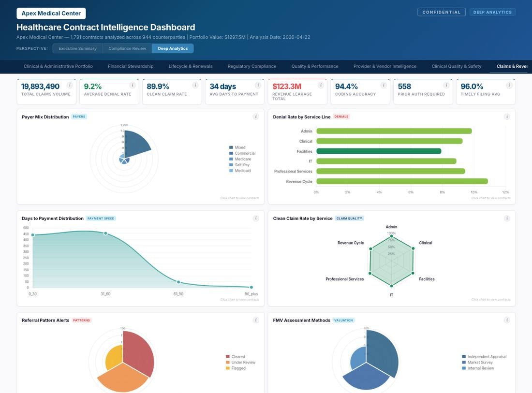This screenshot has height=393, width=532.
Task: Show info for Days to Payment Distribution
Action: [x=256, y=218]
